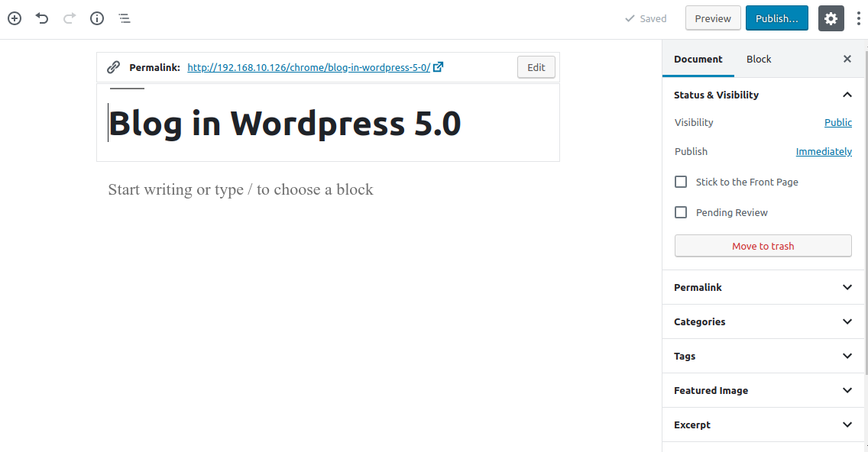
Task: Click the Publish… button
Action: tap(776, 18)
